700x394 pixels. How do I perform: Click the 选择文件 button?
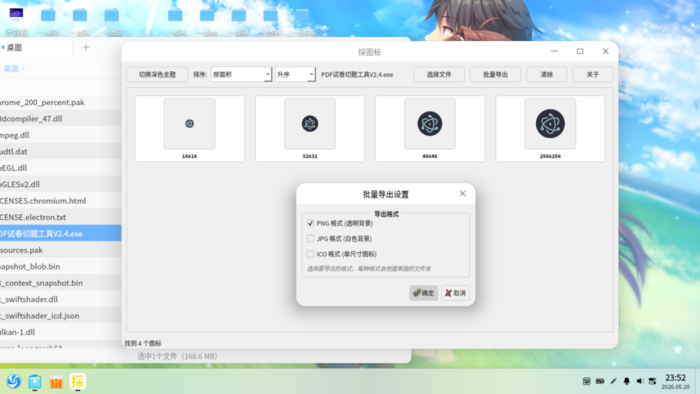(439, 75)
